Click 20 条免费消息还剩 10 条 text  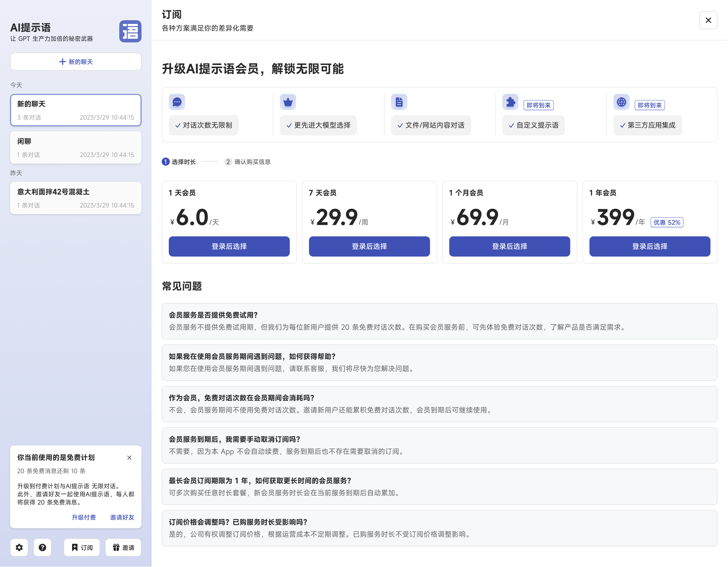coord(52,471)
